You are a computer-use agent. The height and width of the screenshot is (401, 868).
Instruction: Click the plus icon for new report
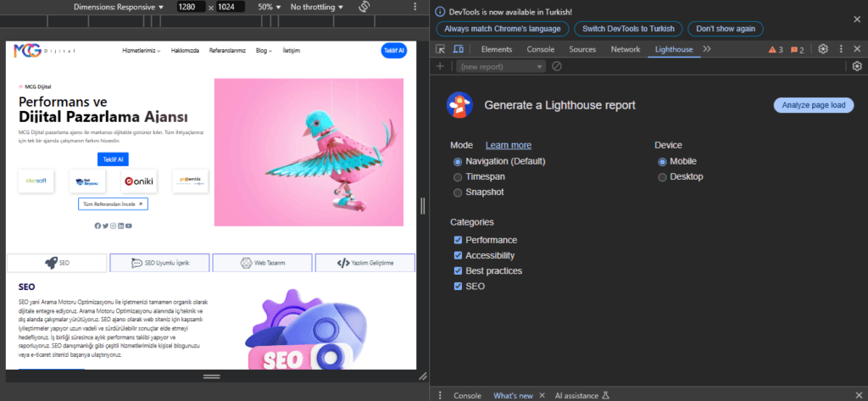(x=440, y=66)
